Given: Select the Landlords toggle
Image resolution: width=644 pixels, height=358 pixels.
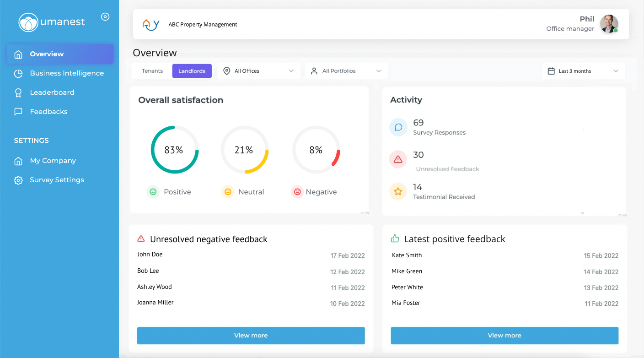Looking at the screenshot, I should (x=192, y=71).
